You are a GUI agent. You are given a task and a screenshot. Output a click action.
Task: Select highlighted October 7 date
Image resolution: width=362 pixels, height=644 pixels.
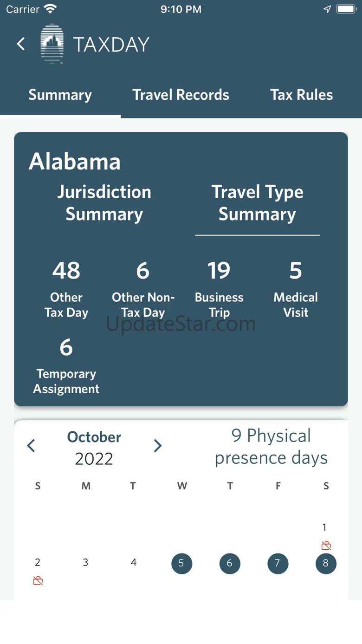[278, 564]
